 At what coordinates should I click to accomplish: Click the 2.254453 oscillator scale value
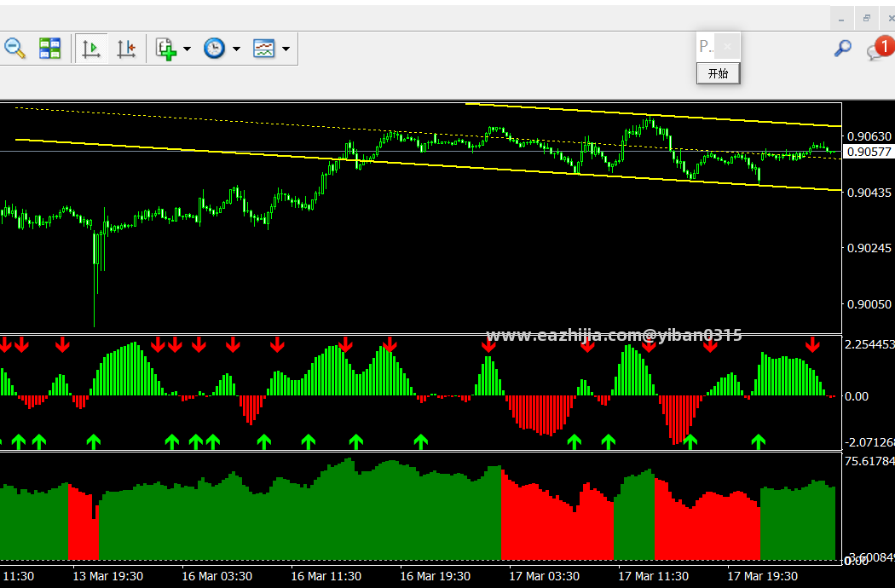pos(869,344)
